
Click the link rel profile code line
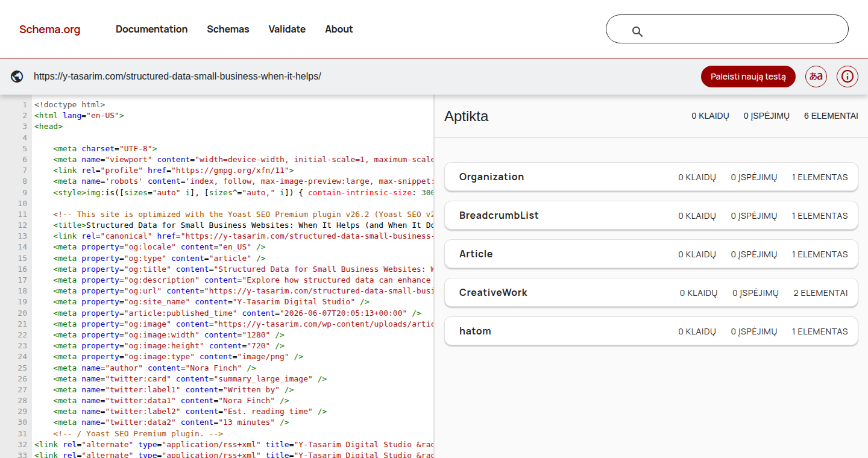(174, 171)
